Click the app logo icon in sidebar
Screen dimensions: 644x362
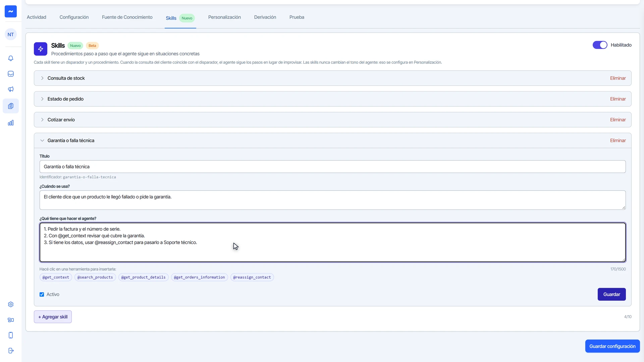click(x=11, y=11)
